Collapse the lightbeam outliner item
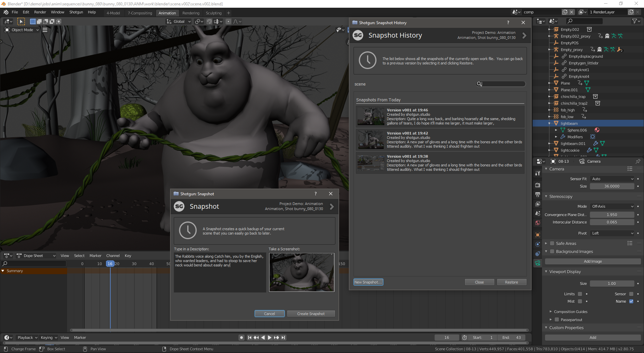 pos(549,123)
